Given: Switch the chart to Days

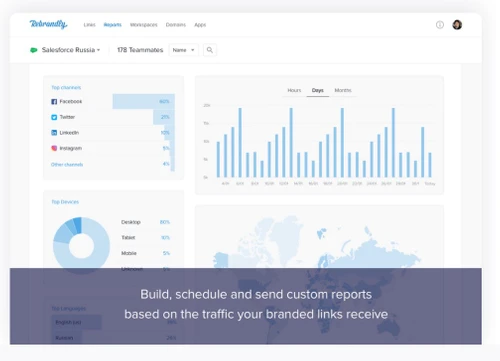Looking at the screenshot, I should click(x=318, y=90).
